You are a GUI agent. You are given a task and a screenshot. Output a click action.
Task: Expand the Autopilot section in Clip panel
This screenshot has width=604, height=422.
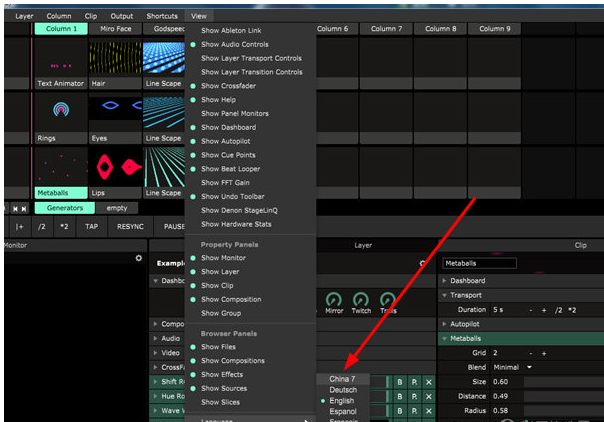pyautogui.click(x=444, y=324)
